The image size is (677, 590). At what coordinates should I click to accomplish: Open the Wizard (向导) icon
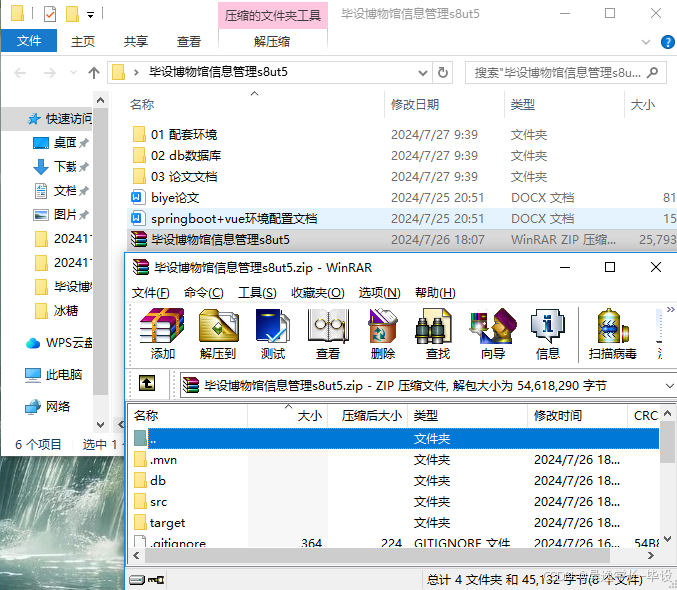[493, 334]
